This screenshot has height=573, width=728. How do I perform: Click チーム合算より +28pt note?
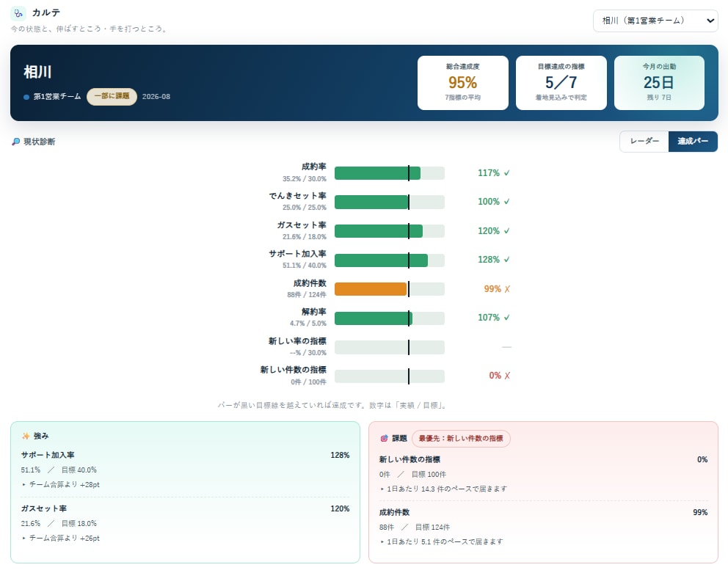[64, 484]
